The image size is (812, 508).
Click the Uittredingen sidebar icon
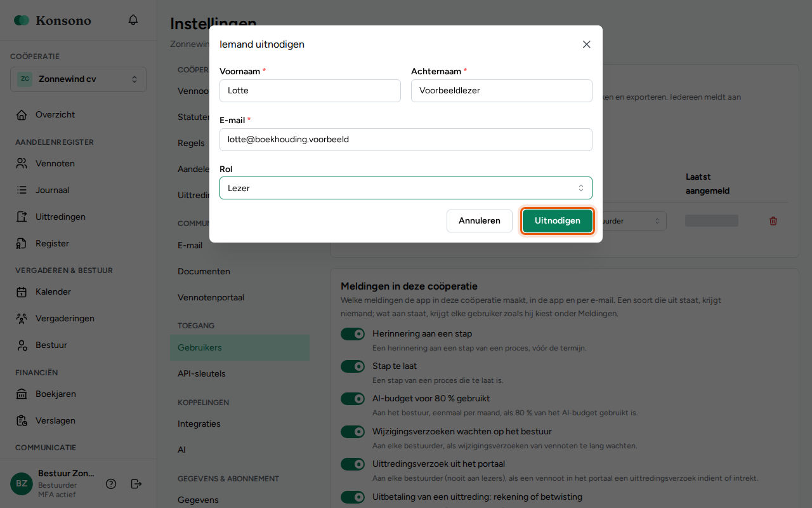click(22, 217)
